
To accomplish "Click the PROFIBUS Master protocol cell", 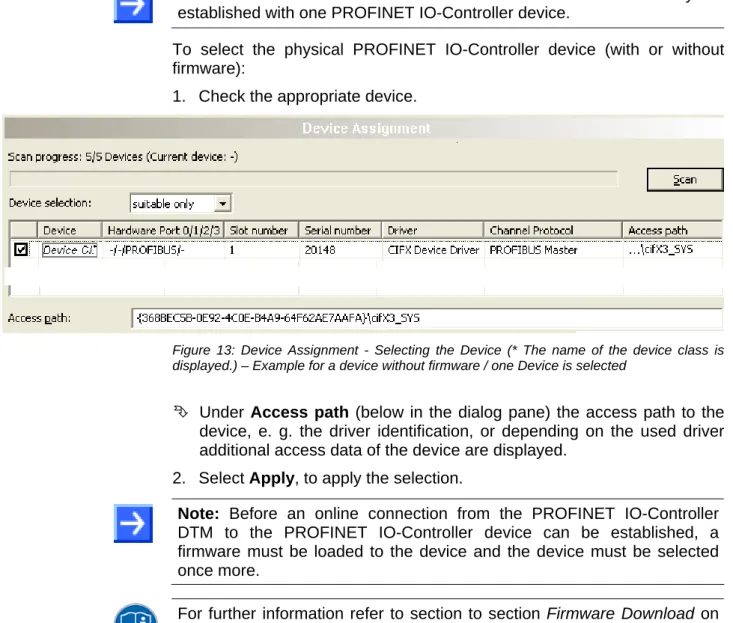I will point(553,250).
